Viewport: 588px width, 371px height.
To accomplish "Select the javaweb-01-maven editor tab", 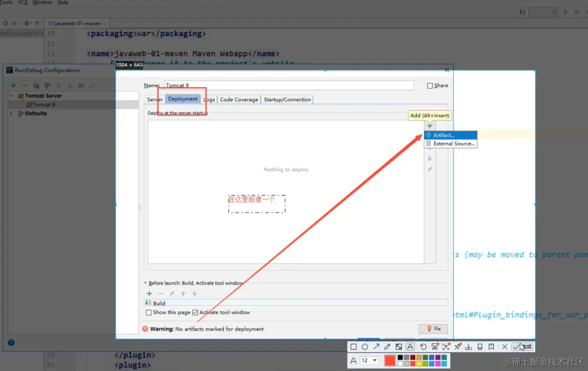I will tap(78, 23).
